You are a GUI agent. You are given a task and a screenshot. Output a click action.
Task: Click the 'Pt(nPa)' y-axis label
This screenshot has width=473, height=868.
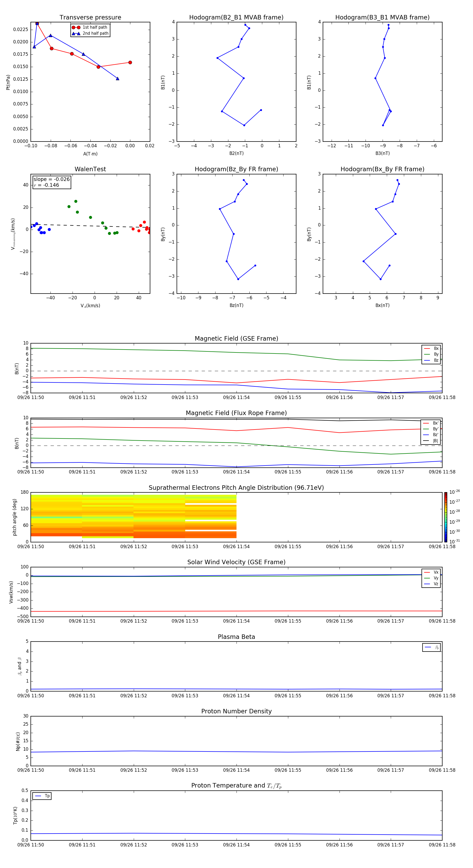pos(8,82)
